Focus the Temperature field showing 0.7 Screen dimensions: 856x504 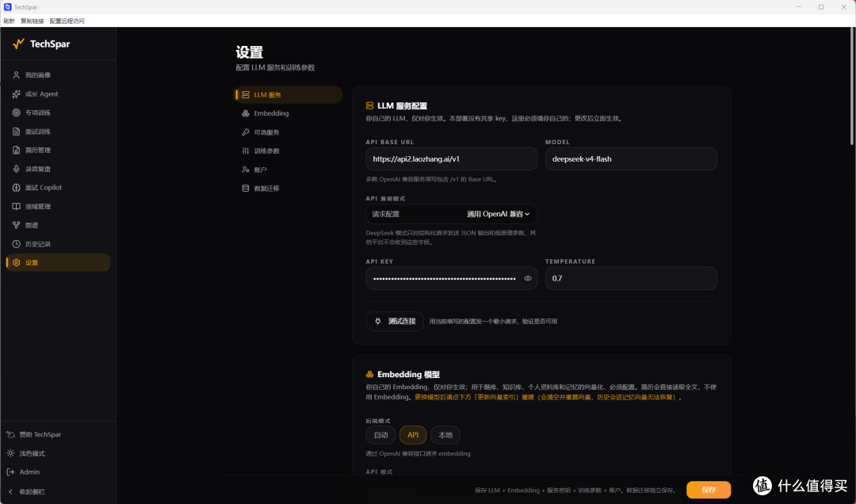(631, 278)
